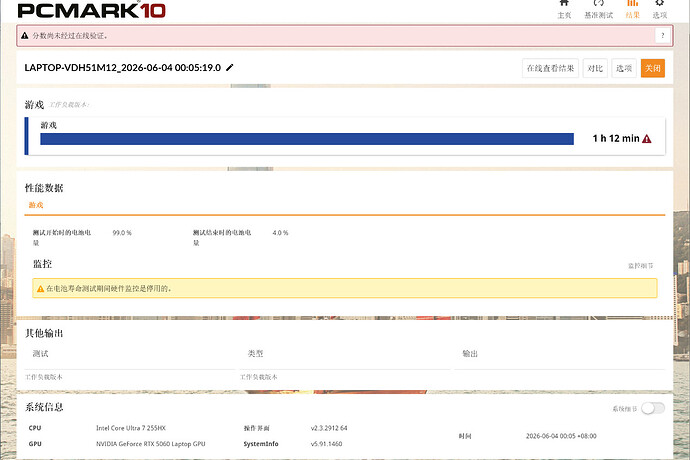This screenshot has height=460, width=690.
Task: Open the Options (选项) gear icon
Action: point(659,3)
